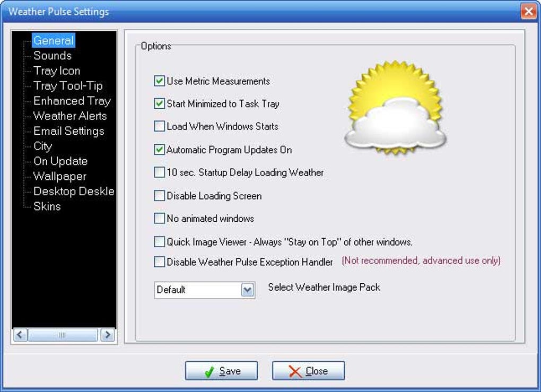
Task: Click the 'Select Weather Image Pack' label
Action: pos(324,287)
